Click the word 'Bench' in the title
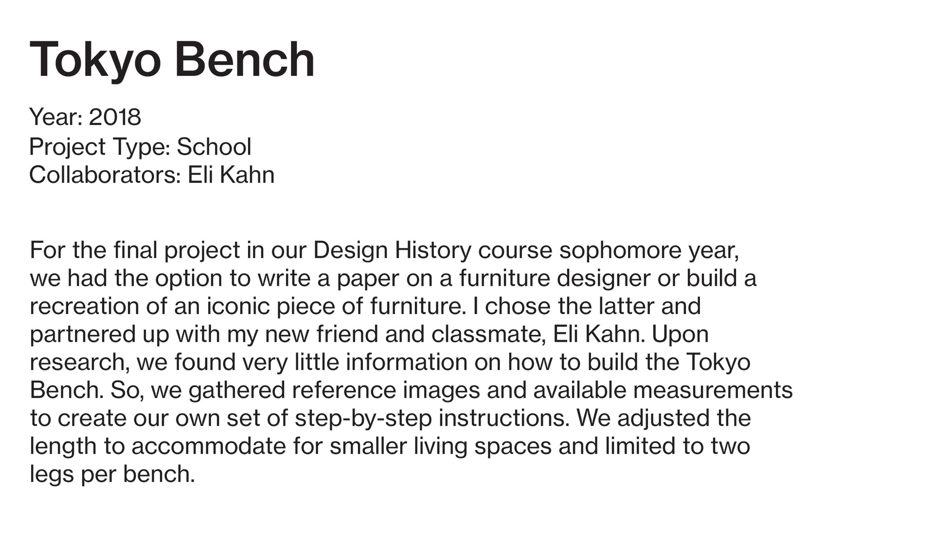The width and height of the screenshot is (934, 560). [x=244, y=60]
